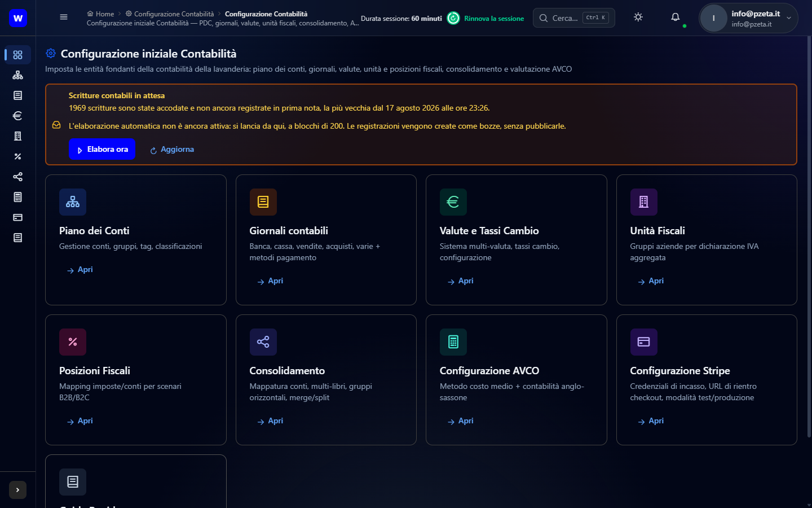Click the Configurazione AVCO card icon
The width and height of the screenshot is (812, 508).
(x=453, y=342)
